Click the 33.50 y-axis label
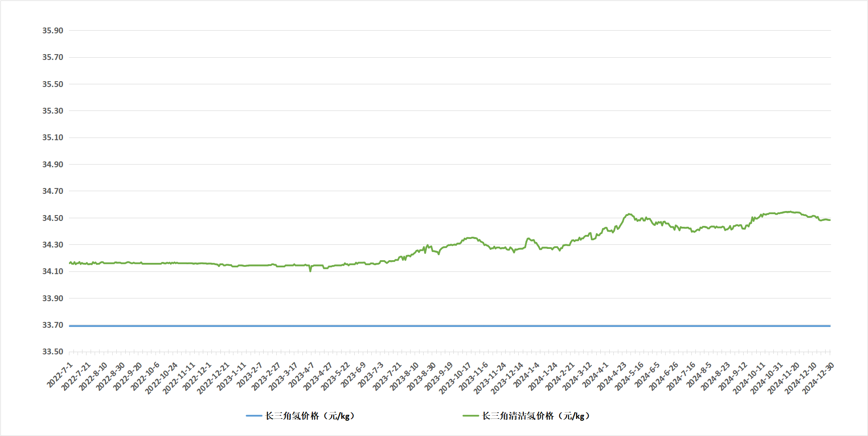 (x=53, y=352)
